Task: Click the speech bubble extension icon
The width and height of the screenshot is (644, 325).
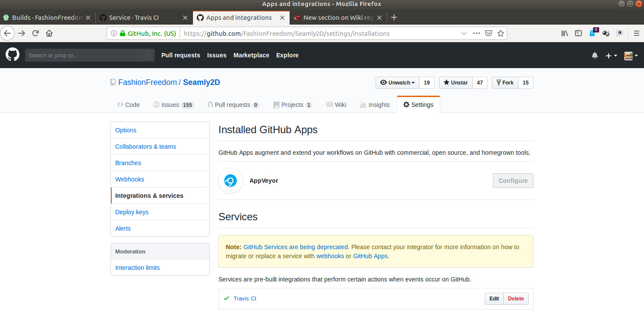Action: (620, 33)
